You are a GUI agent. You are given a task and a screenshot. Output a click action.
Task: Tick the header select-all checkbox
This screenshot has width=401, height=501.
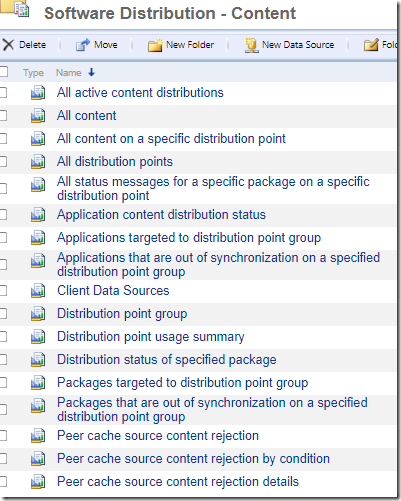point(3,72)
